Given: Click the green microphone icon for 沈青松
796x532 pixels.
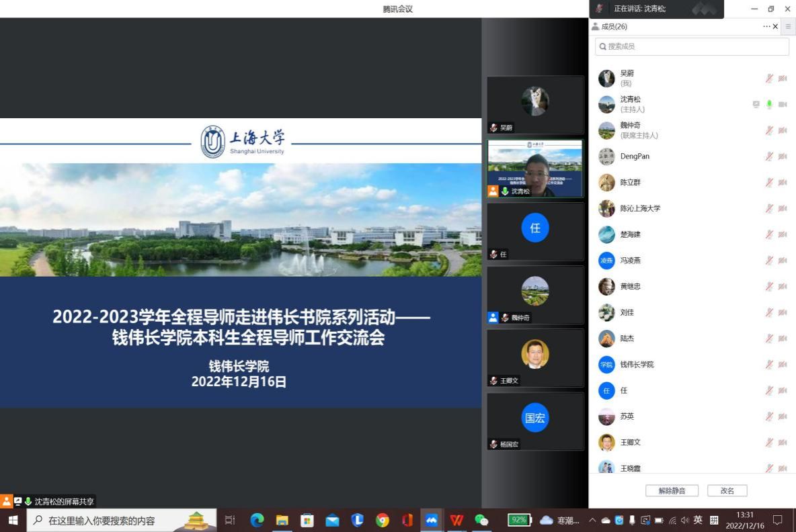Looking at the screenshot, I should click(x=769, y=105).
